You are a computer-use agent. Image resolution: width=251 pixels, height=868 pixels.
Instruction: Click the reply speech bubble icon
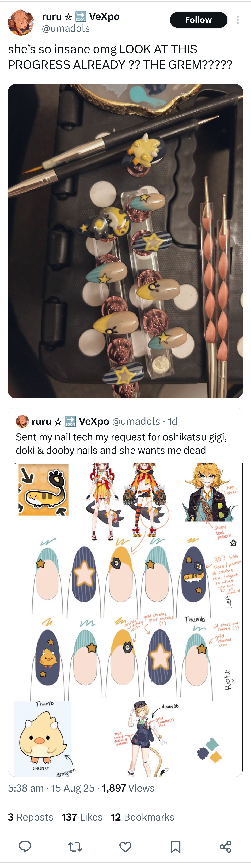[x=25, y=846]
